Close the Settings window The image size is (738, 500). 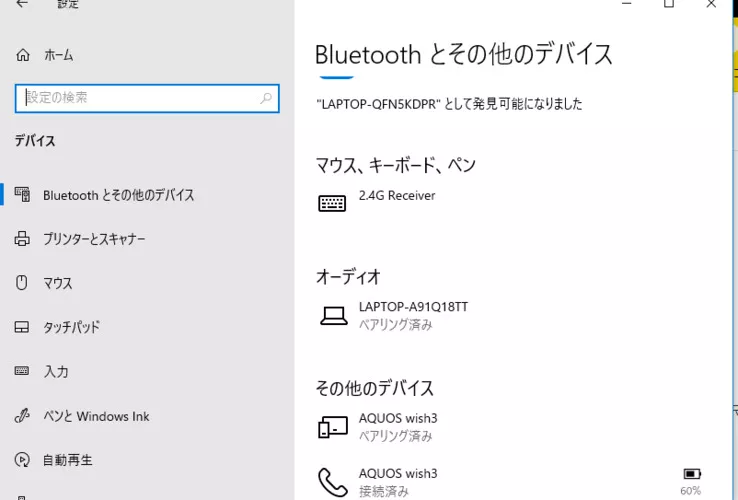711,4
